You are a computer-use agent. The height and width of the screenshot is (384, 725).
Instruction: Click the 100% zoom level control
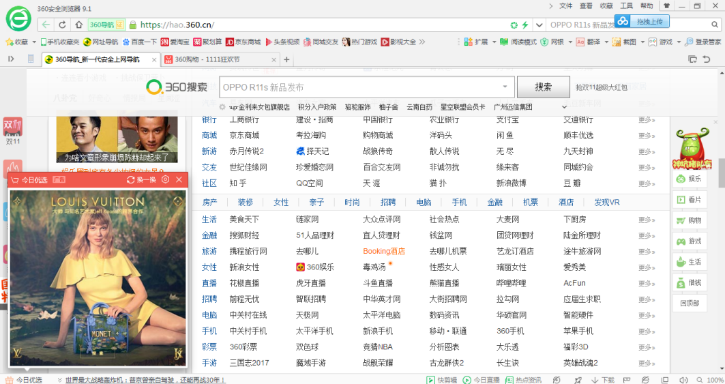(710, 380)
